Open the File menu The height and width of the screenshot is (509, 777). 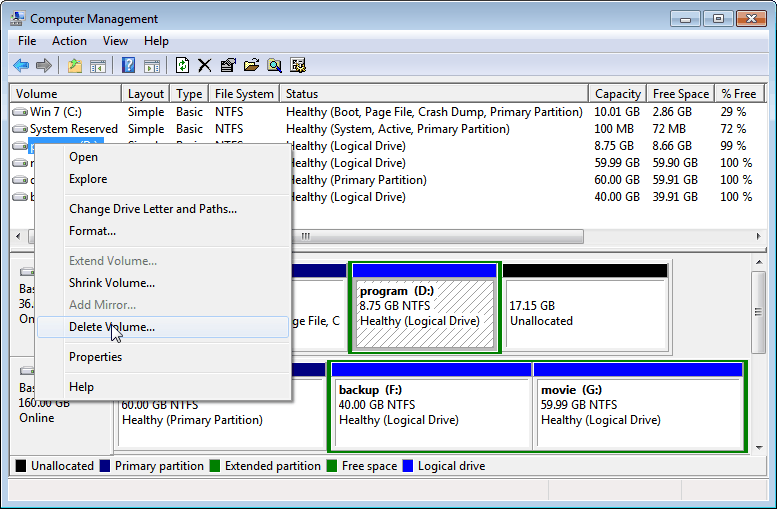pyautogui.click(x=27, y=41)
